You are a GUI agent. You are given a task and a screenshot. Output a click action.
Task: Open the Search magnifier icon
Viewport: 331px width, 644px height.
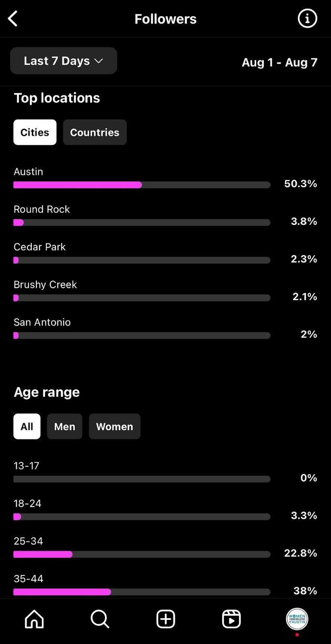(x=100, y=619)
